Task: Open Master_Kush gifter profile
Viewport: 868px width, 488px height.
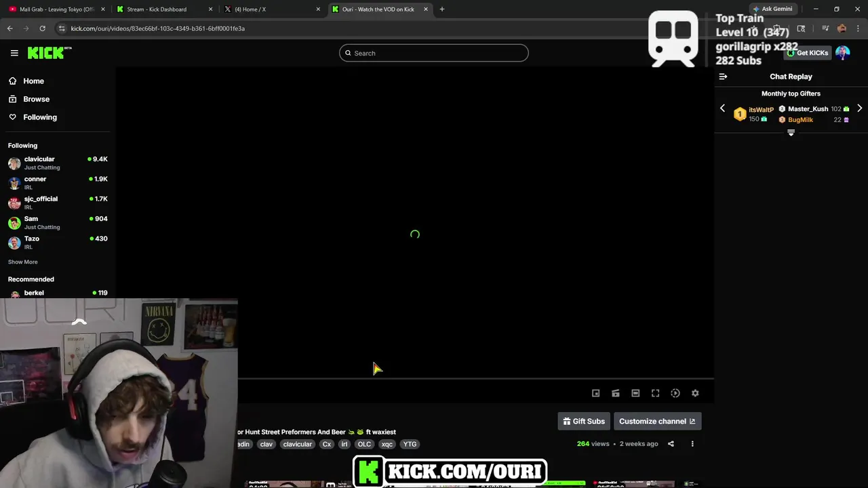Action: coord(808,108)
